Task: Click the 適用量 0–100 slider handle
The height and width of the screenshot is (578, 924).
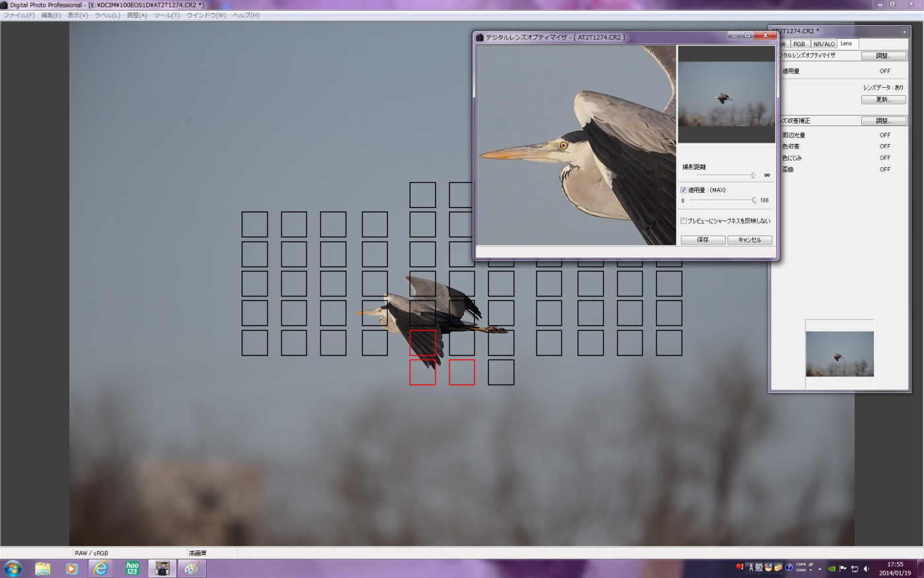Action: coord(754,200)
